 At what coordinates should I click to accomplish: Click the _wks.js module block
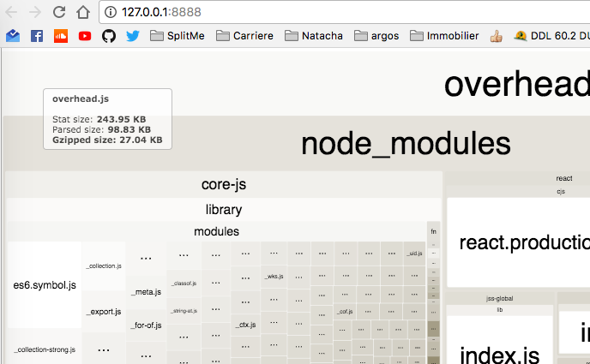pyautogui.click(x=274, y=277)
